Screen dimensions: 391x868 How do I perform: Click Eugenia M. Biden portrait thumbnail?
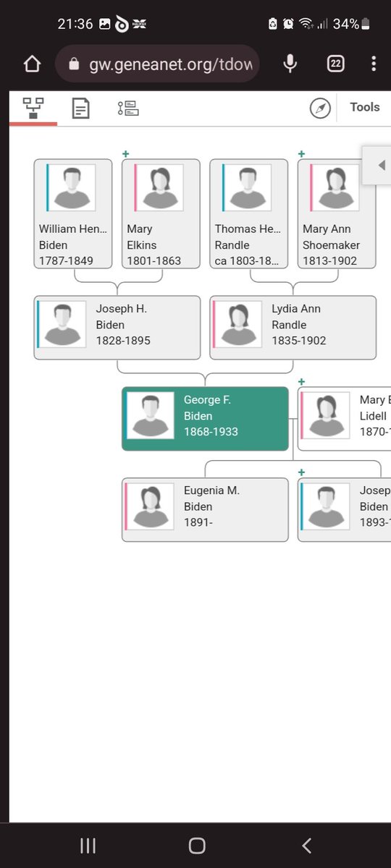click(151, 506)
